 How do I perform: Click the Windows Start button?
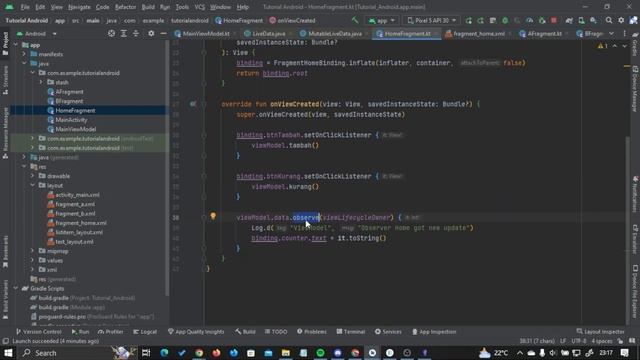8,353
